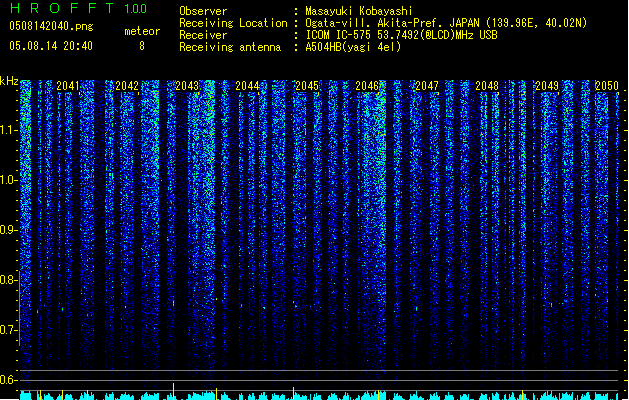
Task: Click the A504HB(yagi 4el) antenna text
Action: [x=353, y=47]
